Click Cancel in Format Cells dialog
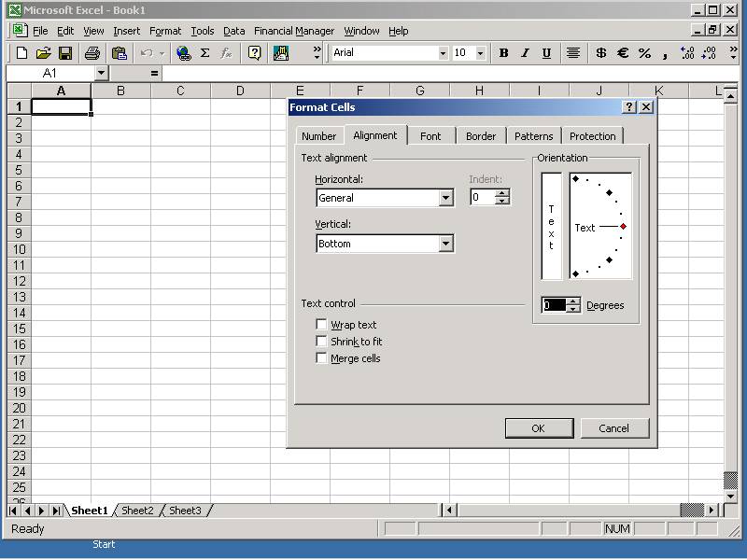 pos(613,428)
